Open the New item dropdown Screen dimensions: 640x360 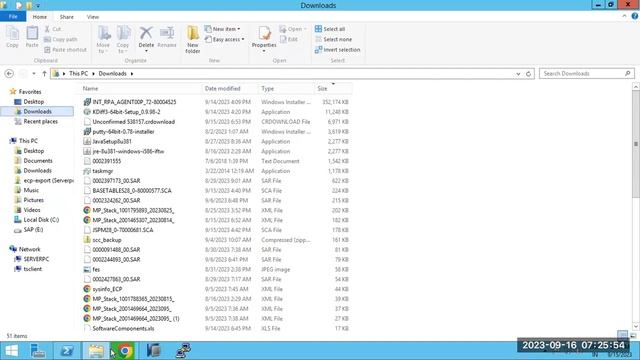pyautogui.click(x=222, y=29)
